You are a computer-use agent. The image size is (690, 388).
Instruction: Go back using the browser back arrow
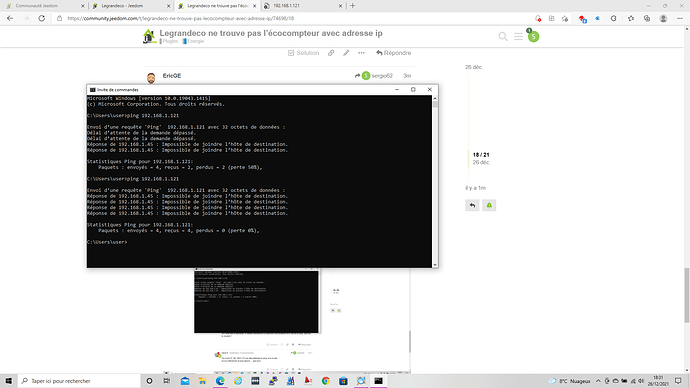pos(10,18)
